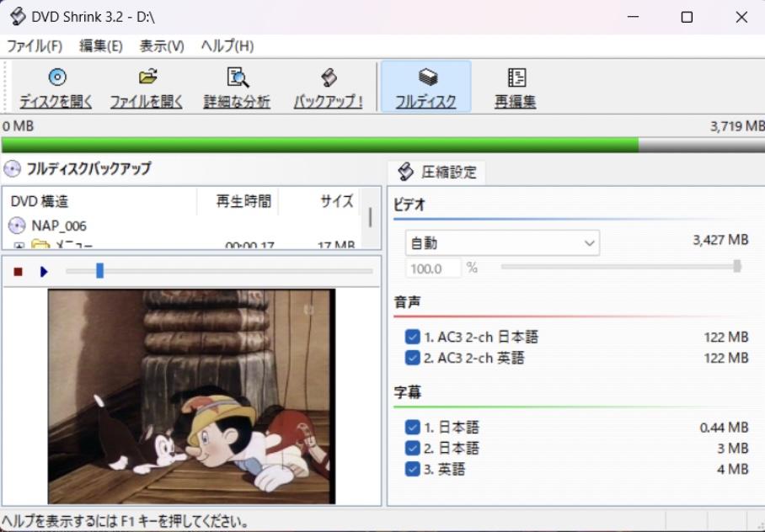Viewport: 765px width, 532px height.
Task: Select the 圧縮設定 tab
Action: tap(437, 173)
